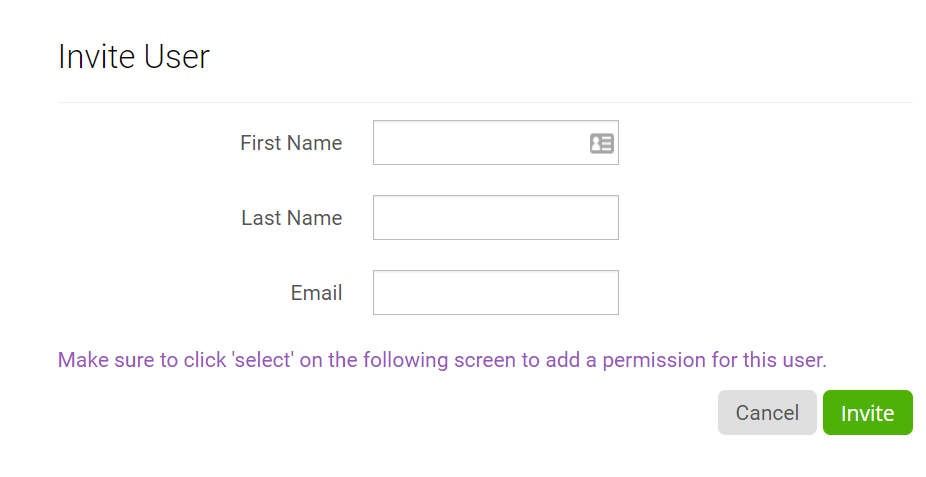This screenshot has width=926, height=477.
Task: Select the Last Name input box
Action: tap(495, 218)
